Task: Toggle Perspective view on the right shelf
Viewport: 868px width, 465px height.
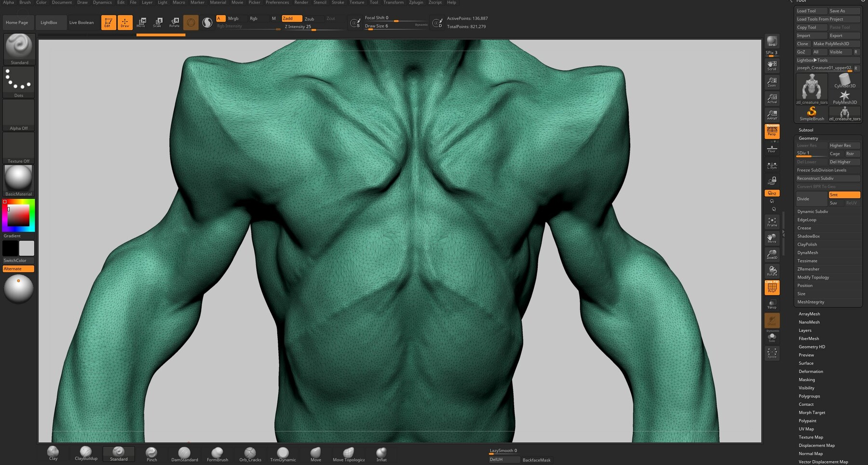Action: tap(772, 131)
